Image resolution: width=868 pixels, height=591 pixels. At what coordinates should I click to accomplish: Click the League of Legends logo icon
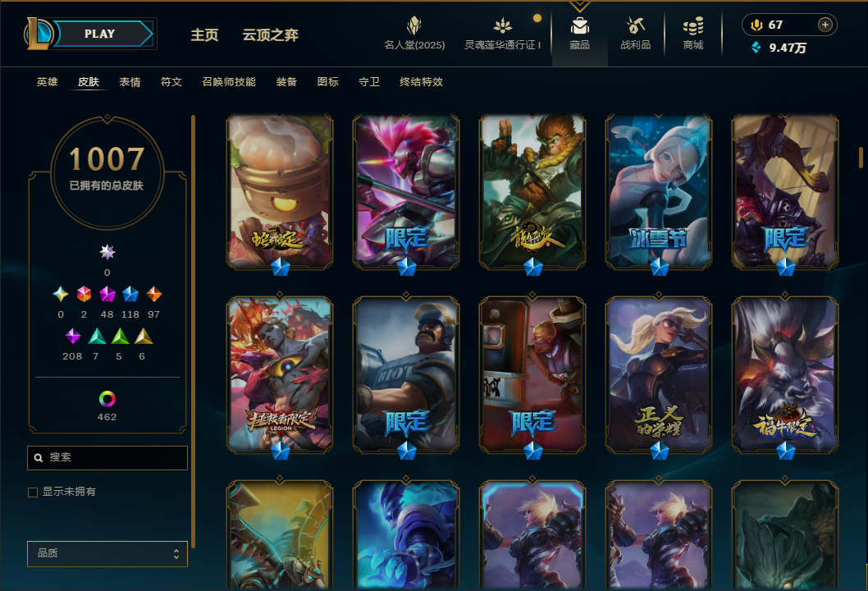38,33
